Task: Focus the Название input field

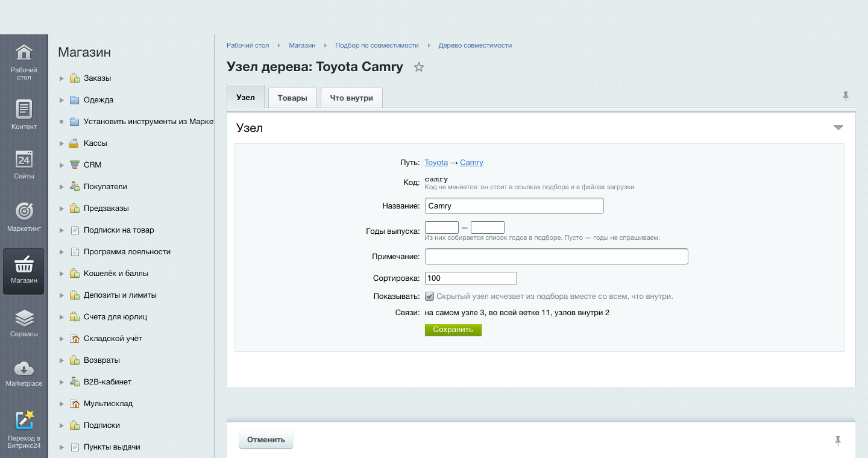Action: coord(514,206)
